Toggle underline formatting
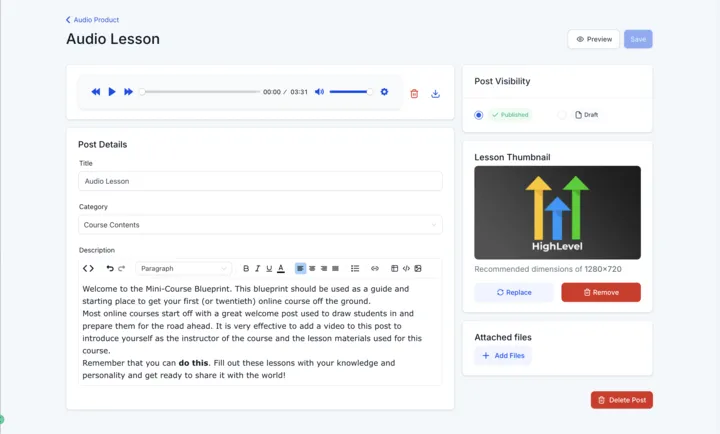720x434 pixels. pos(269,269)
